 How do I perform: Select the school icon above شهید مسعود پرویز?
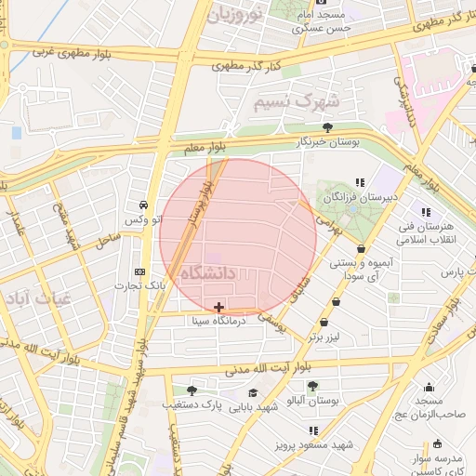pos(313,430)
